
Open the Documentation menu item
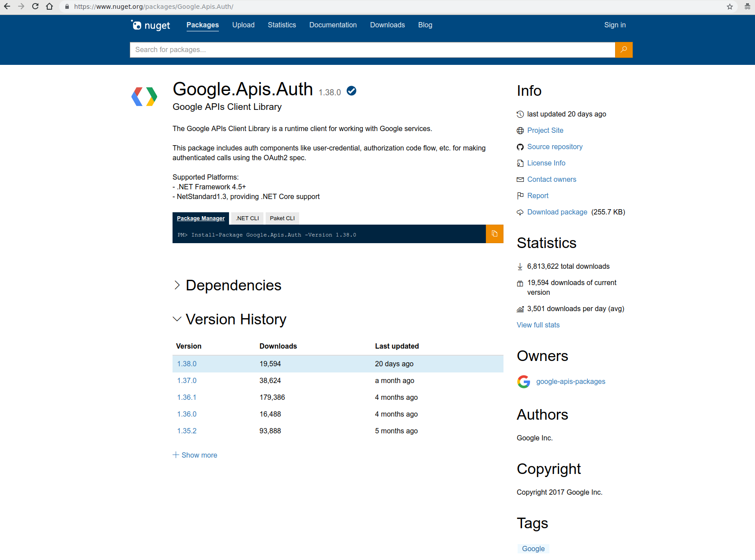[x=333, y=25]
